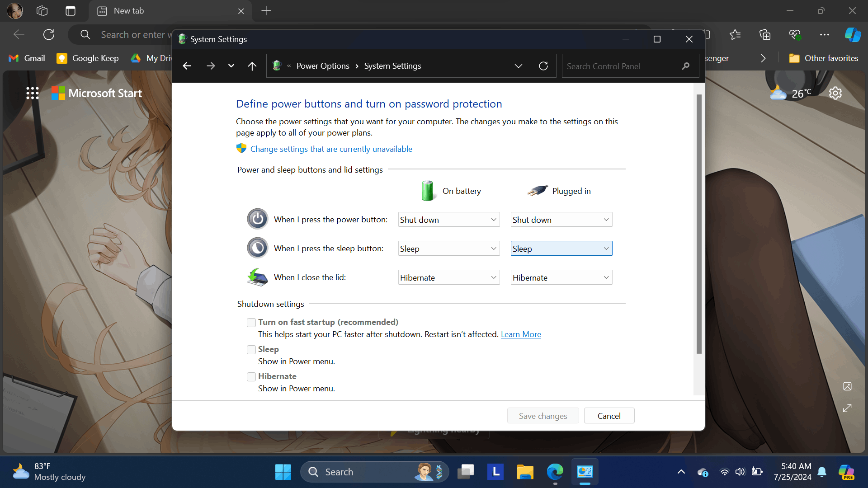Open a new browser tab with plus
Image resolution: width=868 pixels, height=488 pixels.
click(266, 11)
